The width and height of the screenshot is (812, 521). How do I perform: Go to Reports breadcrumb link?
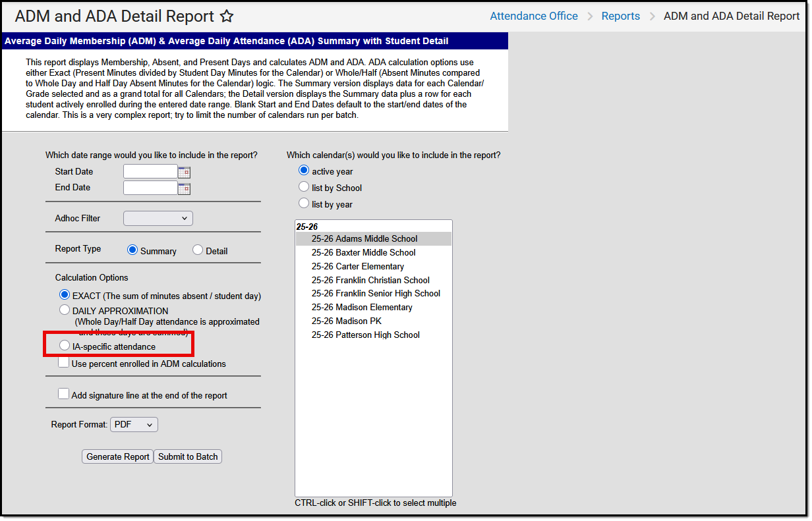tap(620, 16)
